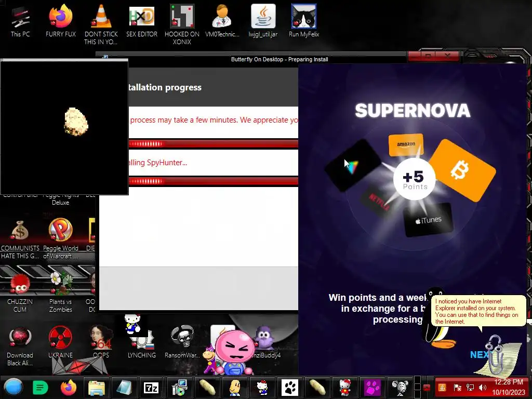Click the SUPERNOVA heading

pyautogui.click(x=413, y=111)
